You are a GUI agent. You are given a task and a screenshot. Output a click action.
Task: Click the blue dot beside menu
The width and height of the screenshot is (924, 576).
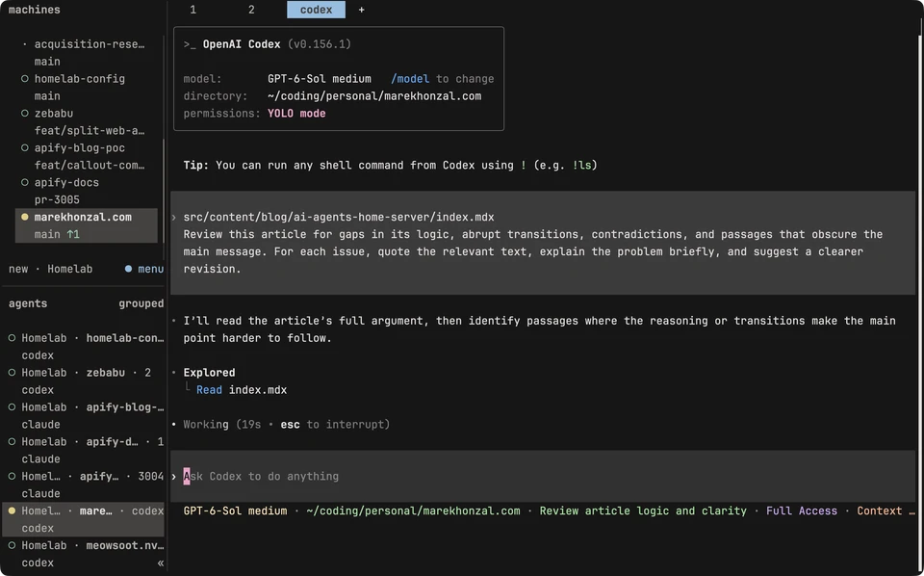pyautogui.click(x=128, y=269)
